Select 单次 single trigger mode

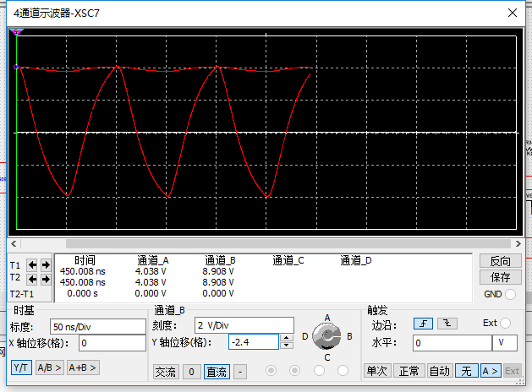click(x=377, y=371)
